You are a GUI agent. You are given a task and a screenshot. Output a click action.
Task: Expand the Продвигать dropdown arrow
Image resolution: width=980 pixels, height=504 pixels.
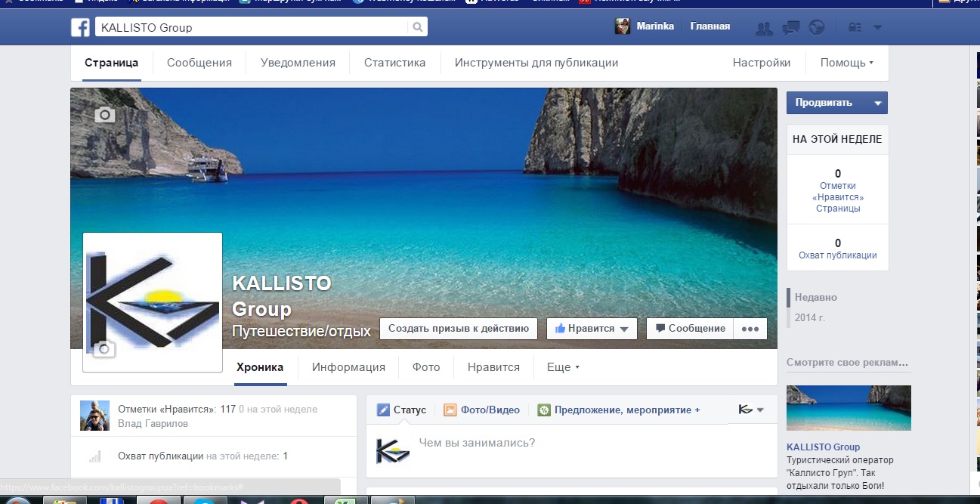(877, 103)
